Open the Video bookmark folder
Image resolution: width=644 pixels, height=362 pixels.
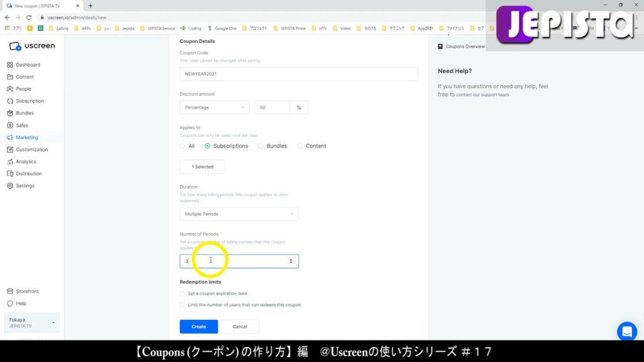(x=341, y=28)
